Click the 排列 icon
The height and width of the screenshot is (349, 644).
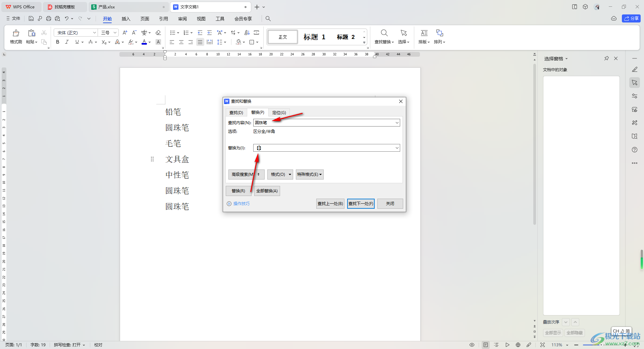439,33
